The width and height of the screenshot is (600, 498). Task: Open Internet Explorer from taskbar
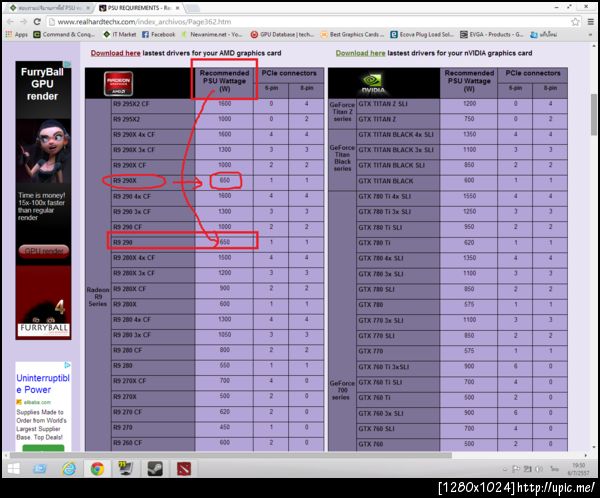coord(69,469)
